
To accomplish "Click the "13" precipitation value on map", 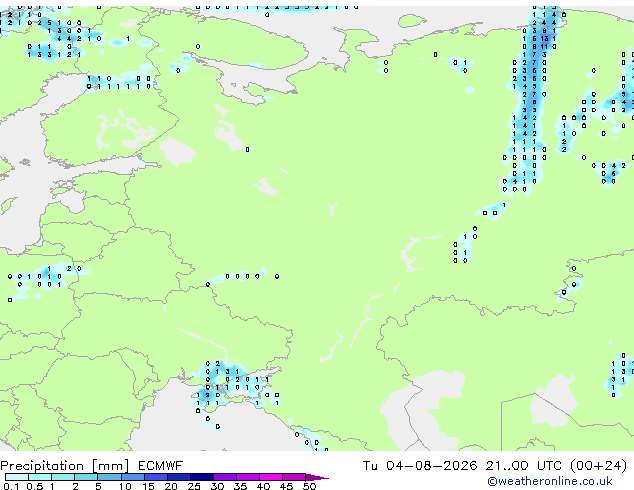I will coord(544,39).
